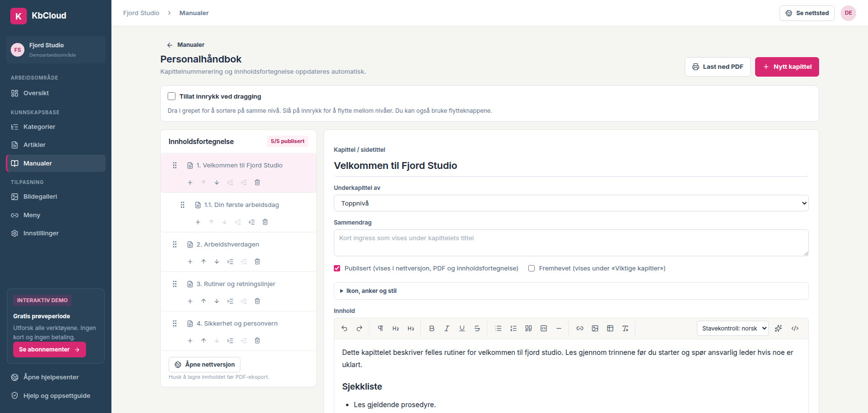
Task: Apply Heading 2 (H2) format
Action: pyautogui.click(x=395, y=329)
